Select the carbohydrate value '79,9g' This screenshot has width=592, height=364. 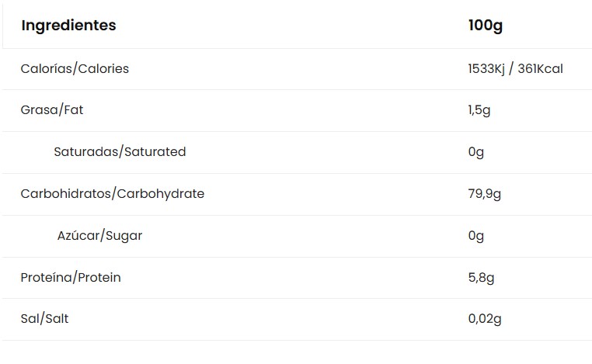tap(485, 194)
